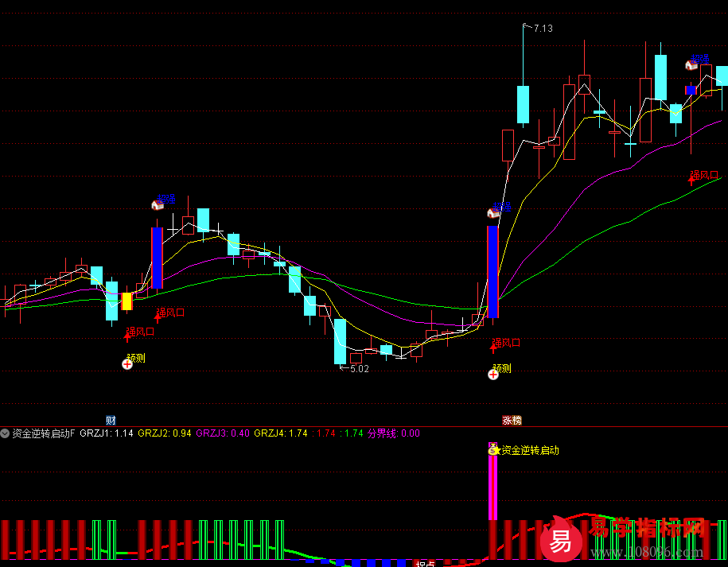This screenshot has width=728, height=567.
Task: Collapse the 资金逆转启动F indicator panel arrow
Action: coord(6,433)
